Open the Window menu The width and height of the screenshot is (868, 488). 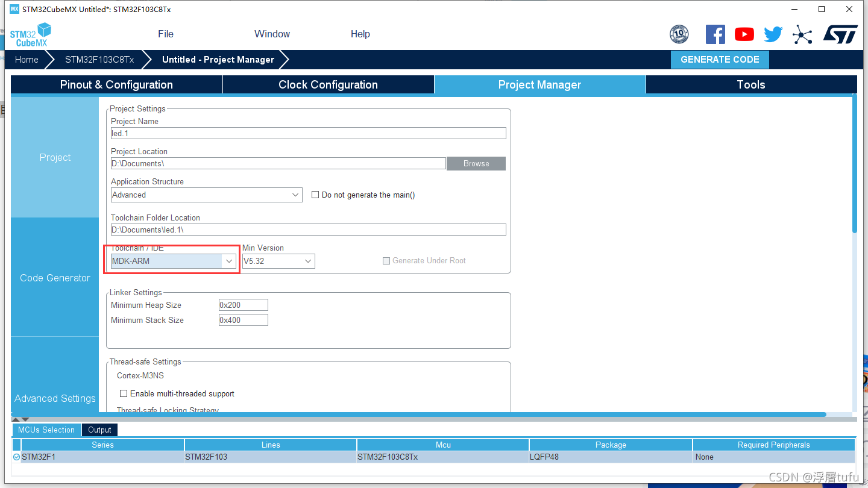272,34
